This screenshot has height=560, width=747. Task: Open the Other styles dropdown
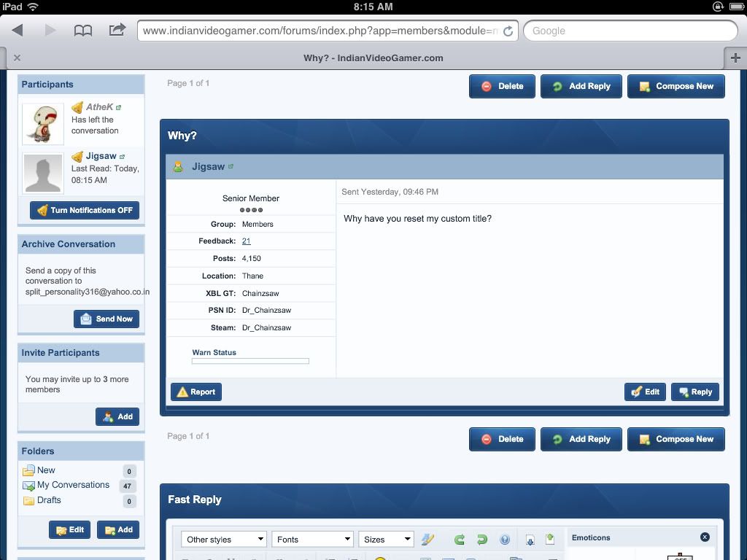224,540
